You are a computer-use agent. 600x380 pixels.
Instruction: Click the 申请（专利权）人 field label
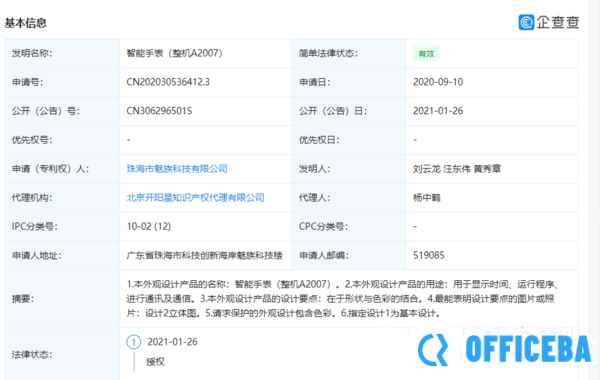click(x=51, y=169)
